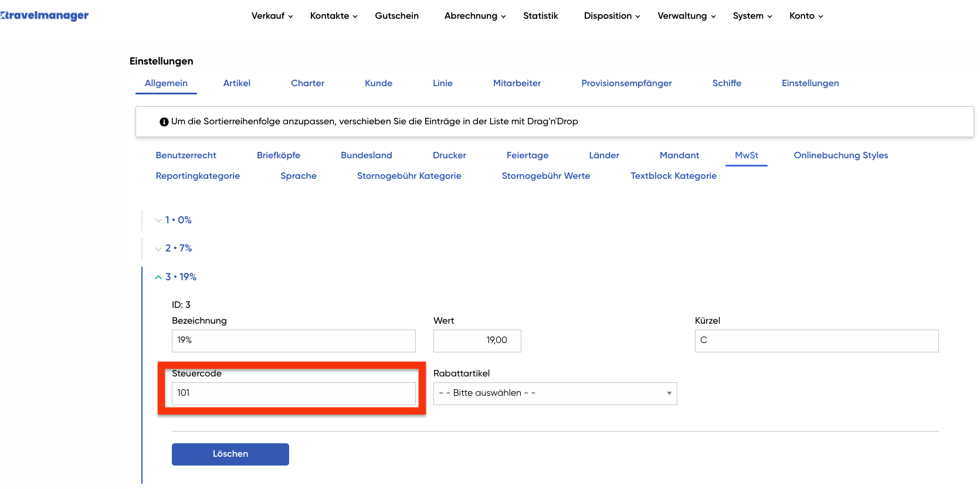980x489 pixels.
Task: Open the Sprache sub-tab
Action: click(299, 176)
